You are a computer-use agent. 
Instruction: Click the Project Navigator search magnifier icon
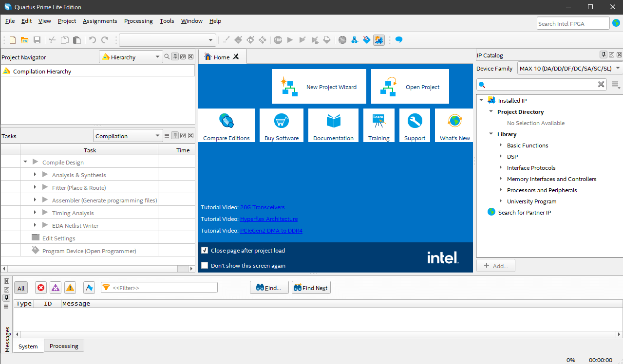click(x=167, y=57)
